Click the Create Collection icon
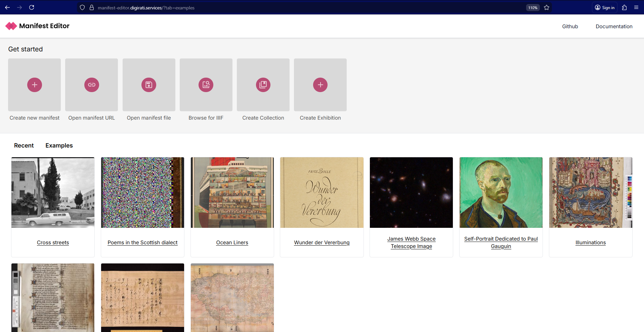Image resolution: width=644 pixels, height=332 pixels. click(263, 85)
